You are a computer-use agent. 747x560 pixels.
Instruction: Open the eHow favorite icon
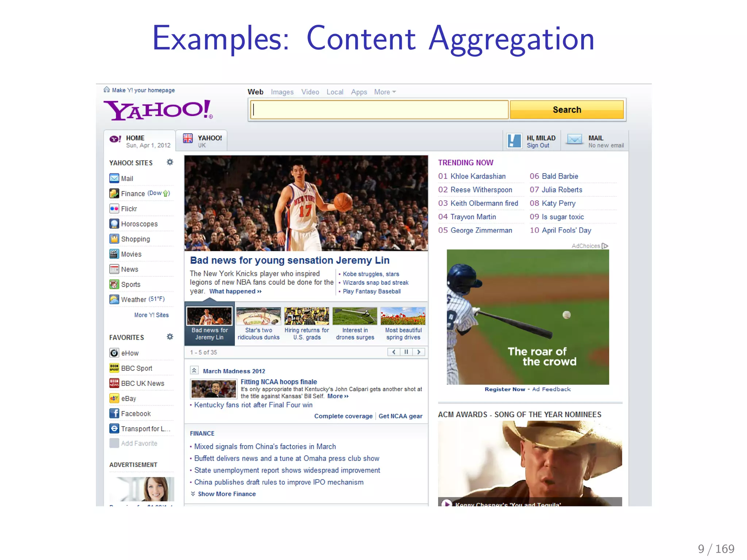click(114, 353)
